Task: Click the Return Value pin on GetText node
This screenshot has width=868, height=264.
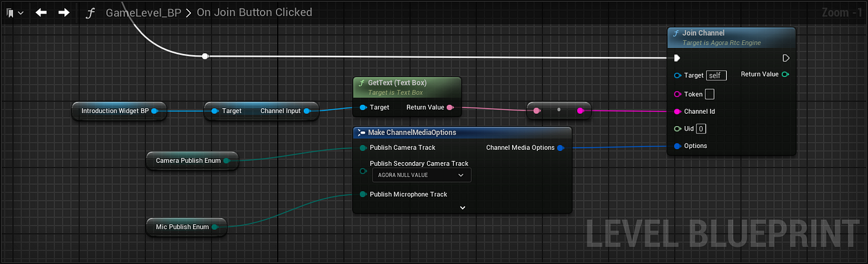Action: point(450,107)
